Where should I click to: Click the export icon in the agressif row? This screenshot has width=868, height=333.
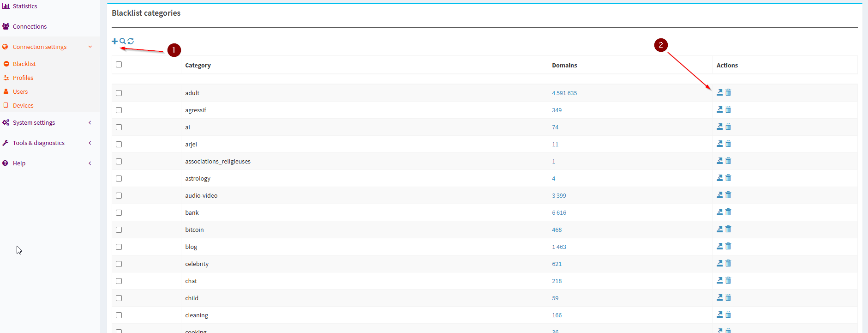click(720, 109)
